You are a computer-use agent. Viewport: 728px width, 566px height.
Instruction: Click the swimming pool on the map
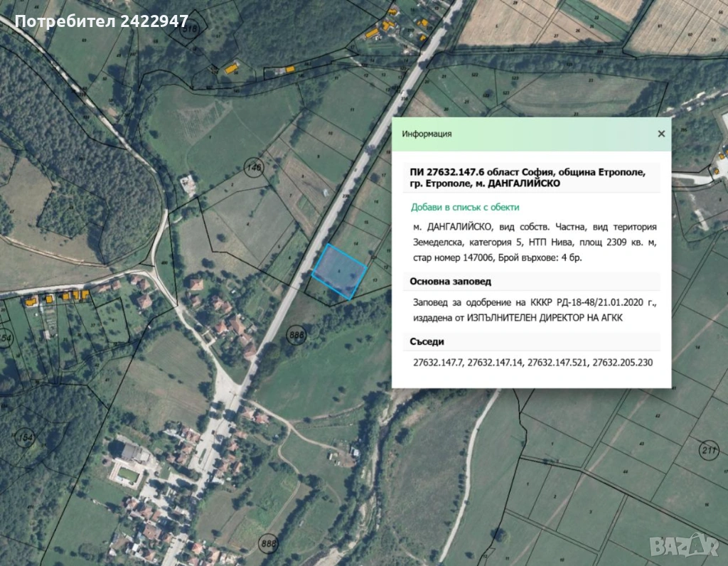(x=126, y=472)
